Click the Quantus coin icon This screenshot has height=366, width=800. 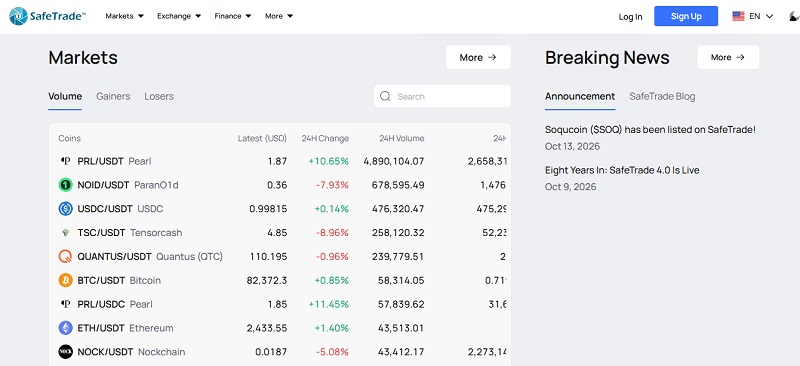click(x=65, y=256)
